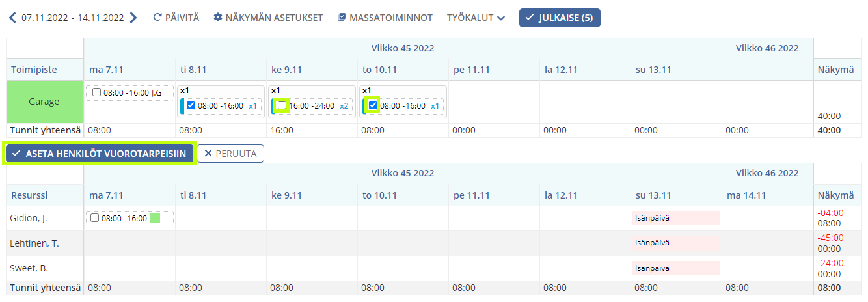
Task: Select the green Garage location cell
Action: coord(45,102)
